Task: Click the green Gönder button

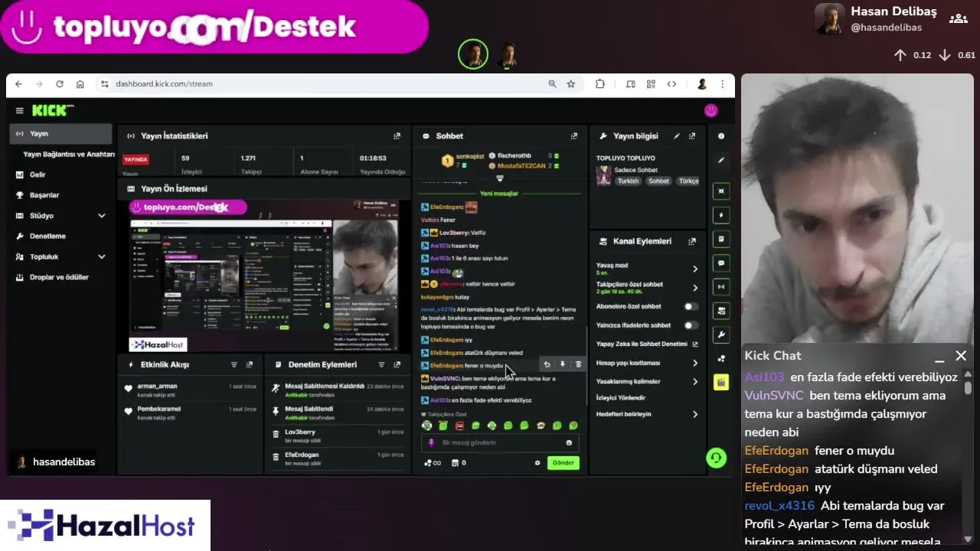Action: tap(563, 463)
